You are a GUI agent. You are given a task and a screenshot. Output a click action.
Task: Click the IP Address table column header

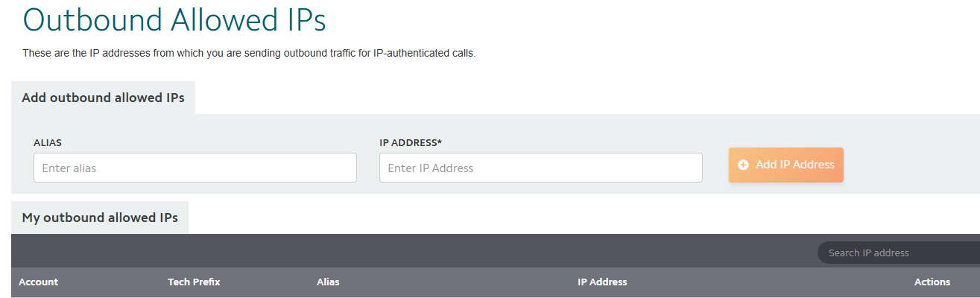602,282
